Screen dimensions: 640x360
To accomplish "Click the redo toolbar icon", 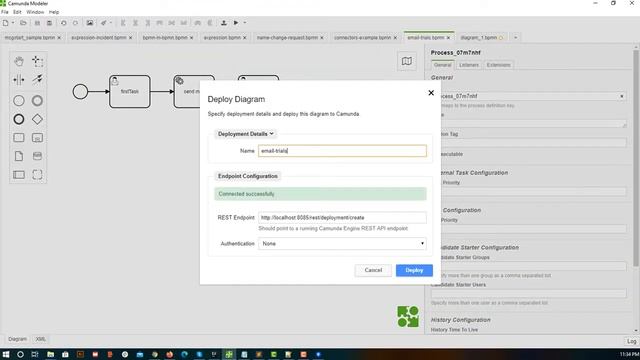I will pos(76,23).
